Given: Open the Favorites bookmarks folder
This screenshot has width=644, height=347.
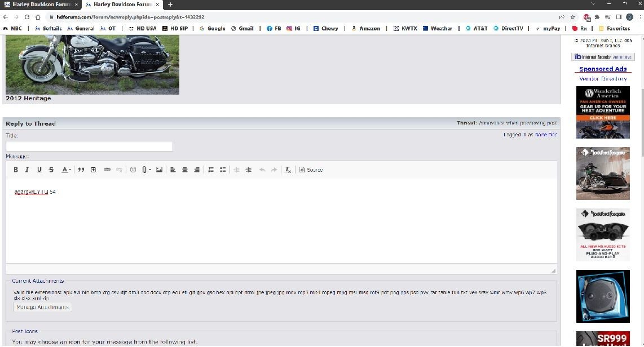Looking at the screenshot, I should coord(615,28).
